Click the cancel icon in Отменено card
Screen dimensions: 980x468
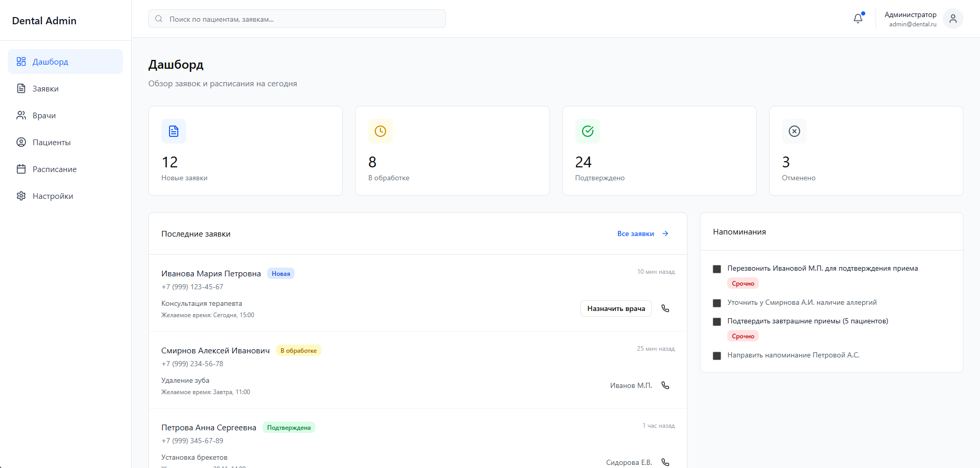coord(794,131)
